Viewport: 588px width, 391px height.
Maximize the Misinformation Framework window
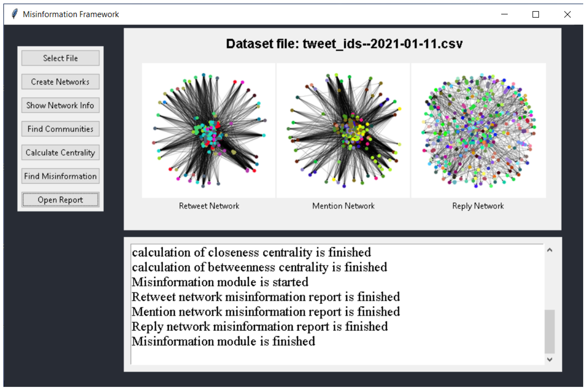536,14
